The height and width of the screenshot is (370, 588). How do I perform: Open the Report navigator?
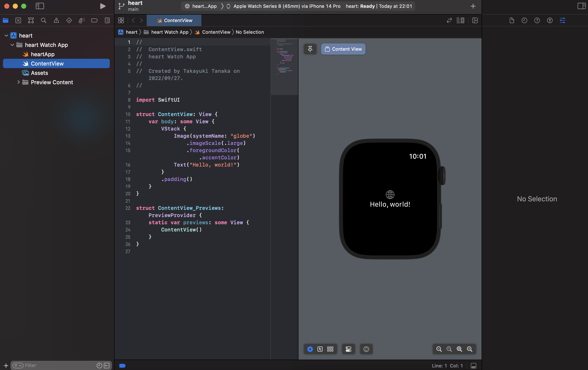107,21
